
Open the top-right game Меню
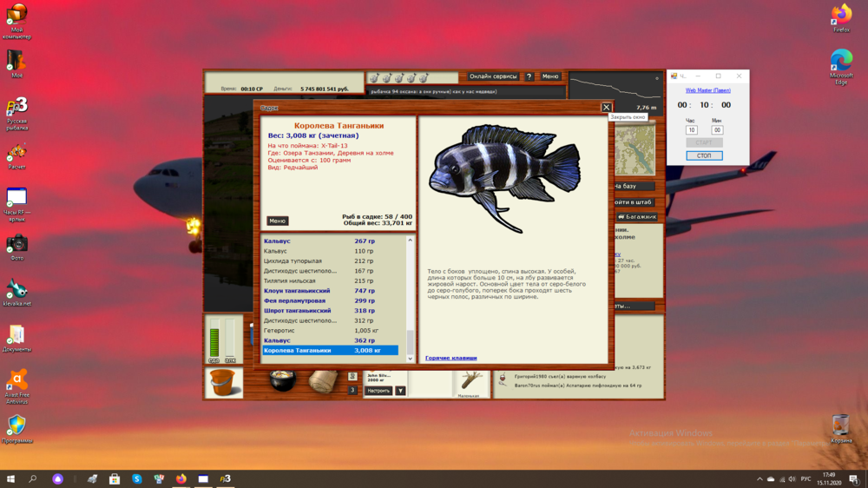[x=550, y=76]
